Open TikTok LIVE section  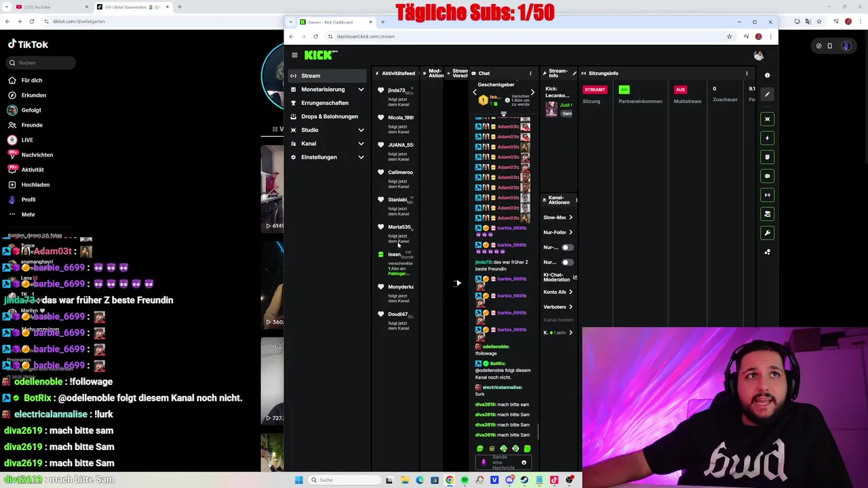click(x=27, y=140)
